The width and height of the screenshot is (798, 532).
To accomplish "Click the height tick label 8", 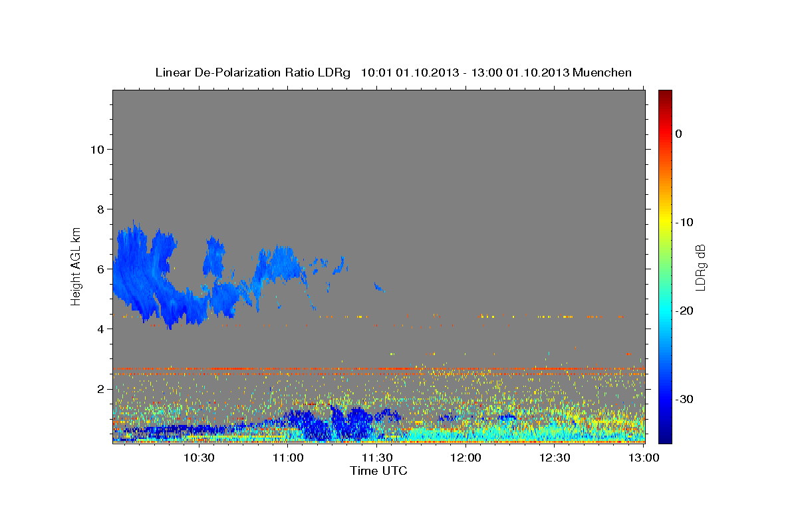I will [101, 209].
